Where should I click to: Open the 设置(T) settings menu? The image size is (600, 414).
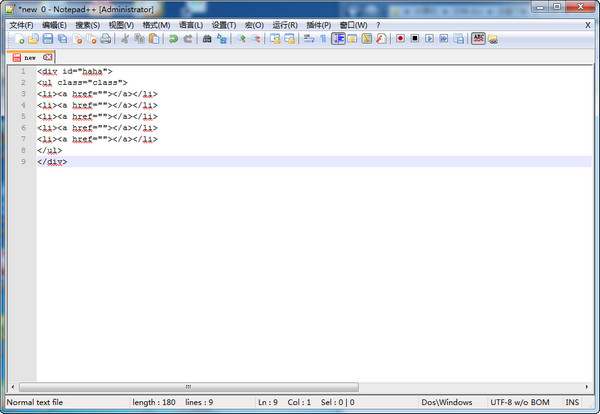coord(224,24)
